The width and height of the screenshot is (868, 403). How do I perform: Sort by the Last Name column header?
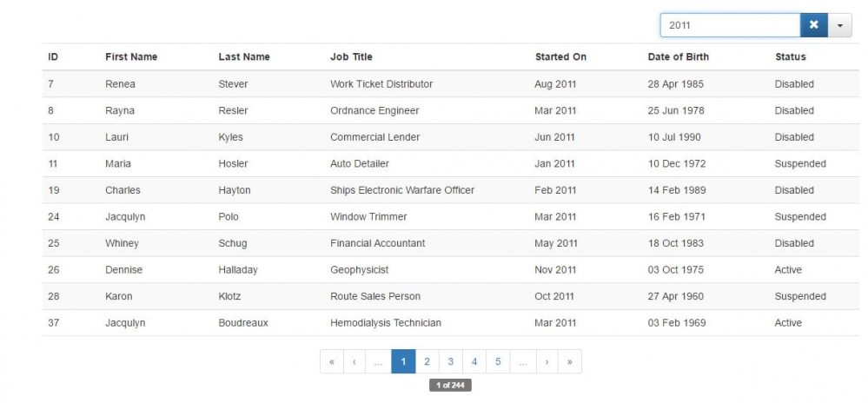[x=244, y=57]
